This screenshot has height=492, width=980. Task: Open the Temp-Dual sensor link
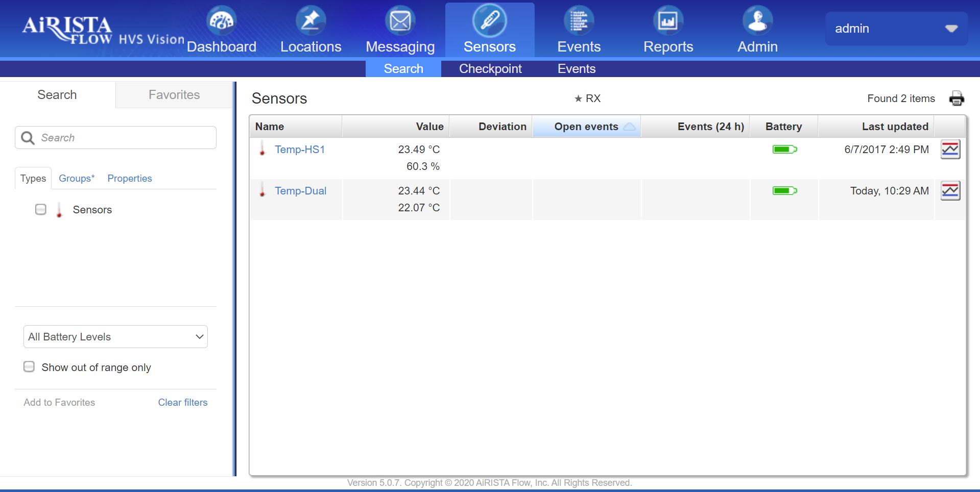(300, 191)
